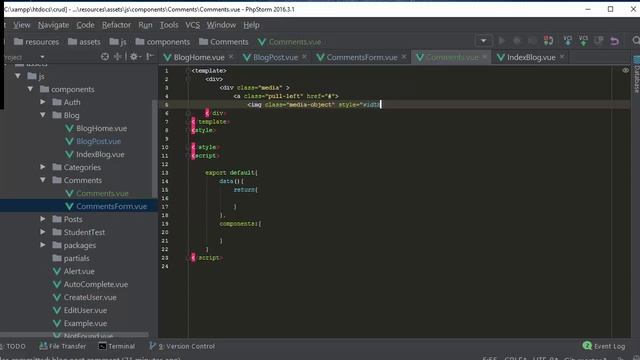The image size is (640, 360).
Task: Collapse the Comments folder in tree
Action: 43,180
